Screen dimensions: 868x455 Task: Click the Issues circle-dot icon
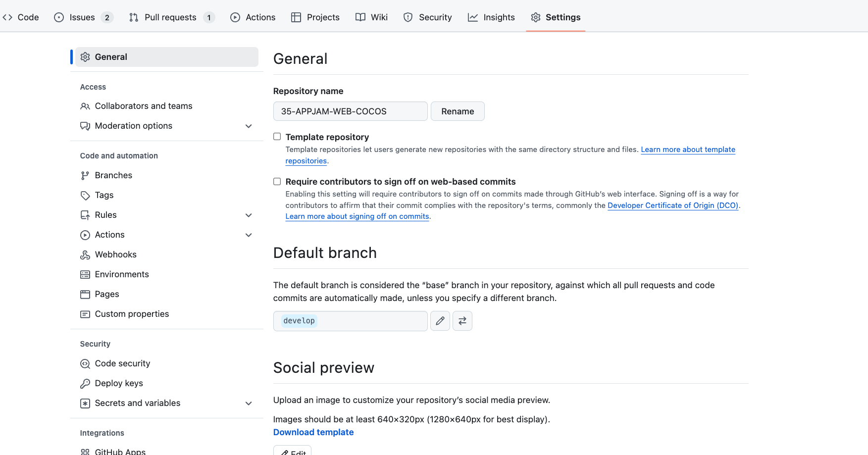coord(59,17)
